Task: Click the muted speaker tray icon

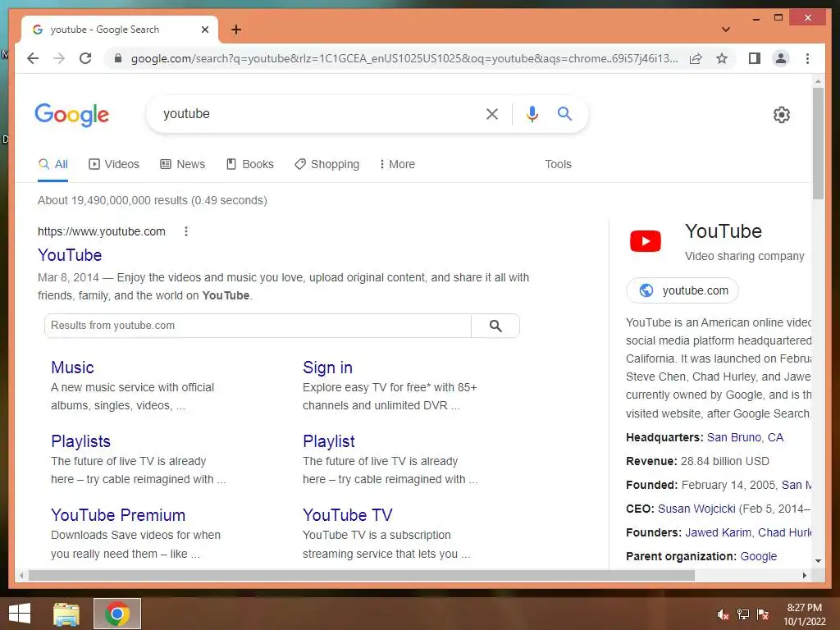Action: [723, 614]
